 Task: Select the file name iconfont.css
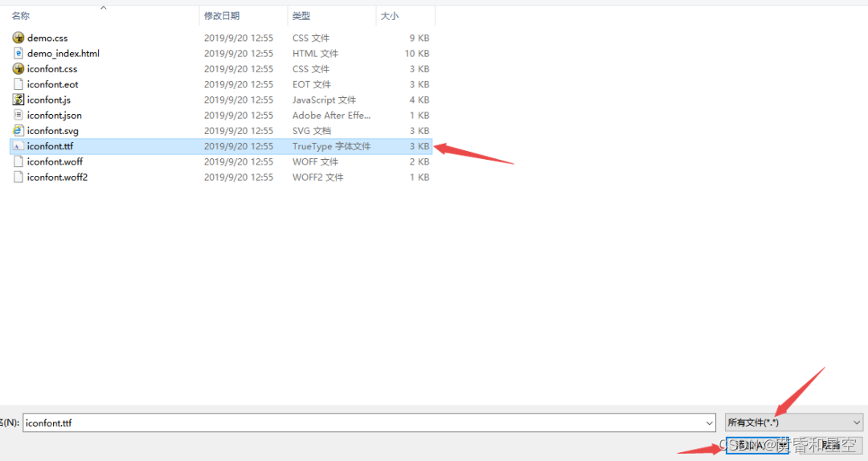[x=52, y=69]
